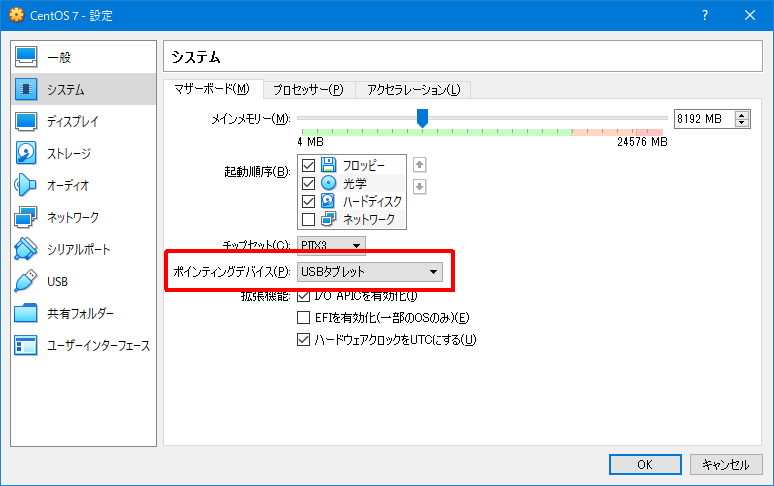Click the hard disk icon in boot order
Screen dimensions: 774x486
[328, 201]
